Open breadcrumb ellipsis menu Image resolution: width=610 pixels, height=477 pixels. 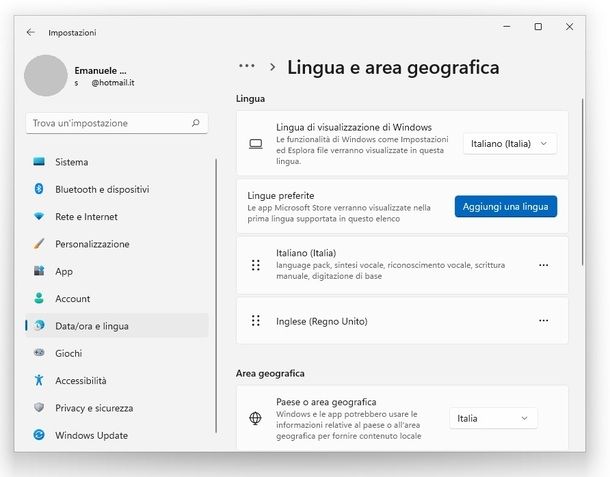(247, 66)
